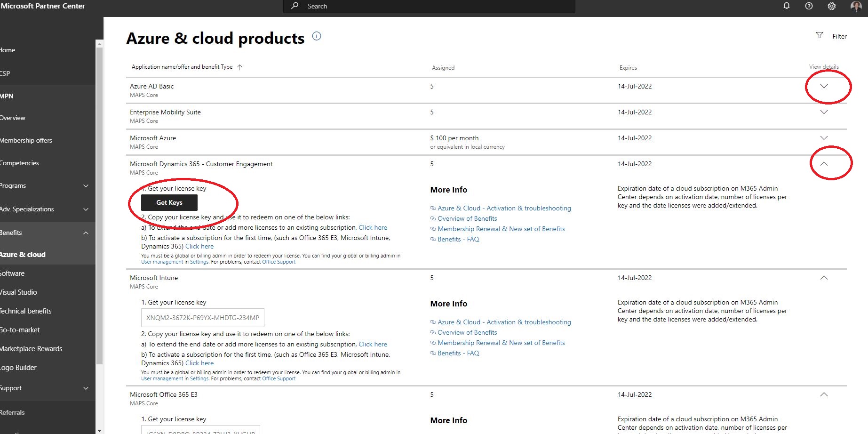The width and height of the screenshot is (868, 434).
Task: Click the Intune license key field
Action: click(x=202, y=318)
